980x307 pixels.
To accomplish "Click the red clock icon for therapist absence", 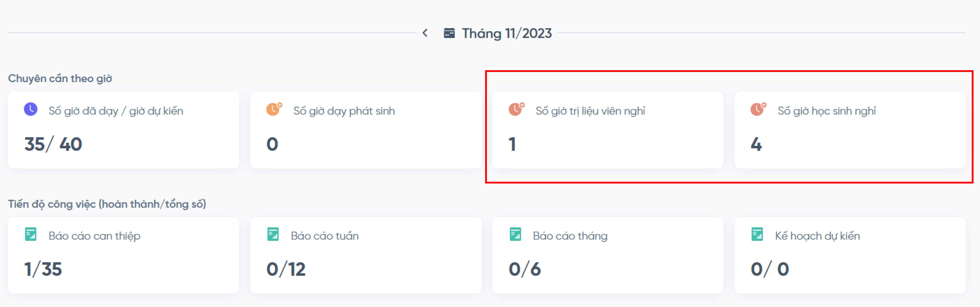I will [516, 109].
